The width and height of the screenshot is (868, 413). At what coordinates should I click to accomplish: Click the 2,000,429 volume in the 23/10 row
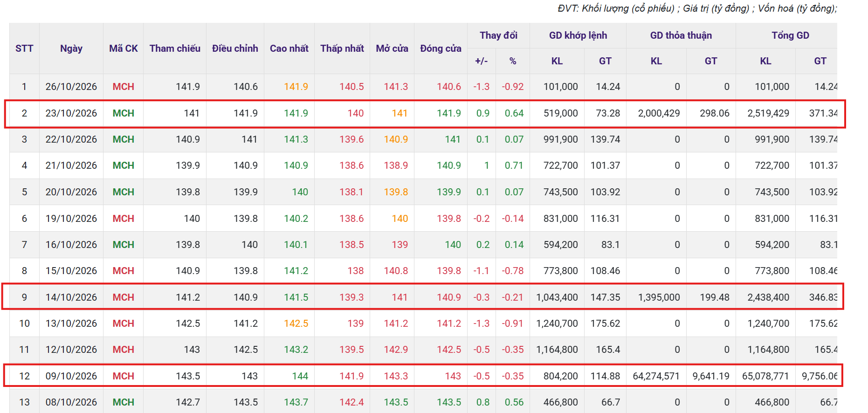[659, 113]
